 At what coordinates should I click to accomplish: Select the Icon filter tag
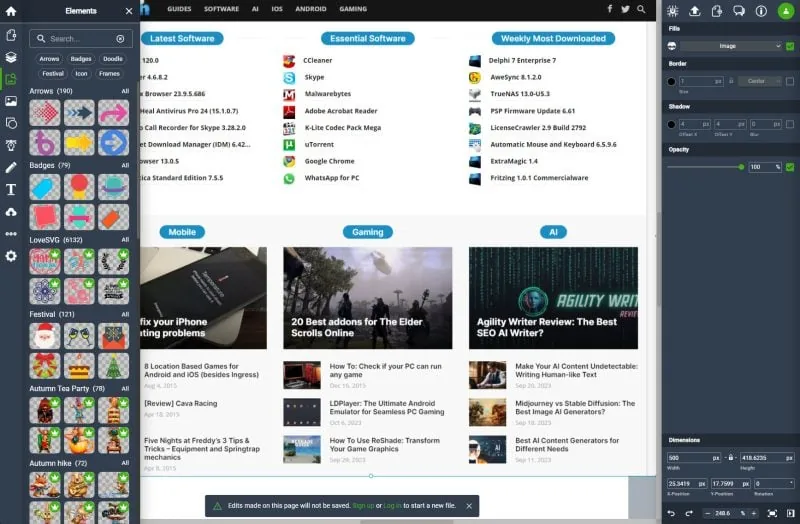[82, 74]
